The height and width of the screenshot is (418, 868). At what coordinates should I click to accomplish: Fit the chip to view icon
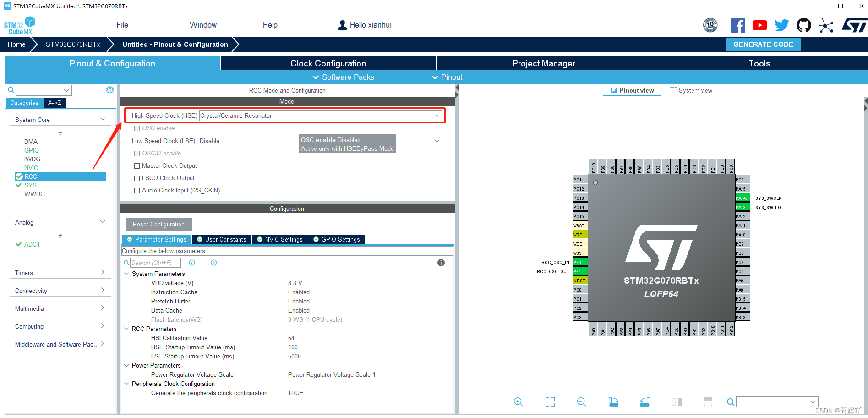pos(550,402)
